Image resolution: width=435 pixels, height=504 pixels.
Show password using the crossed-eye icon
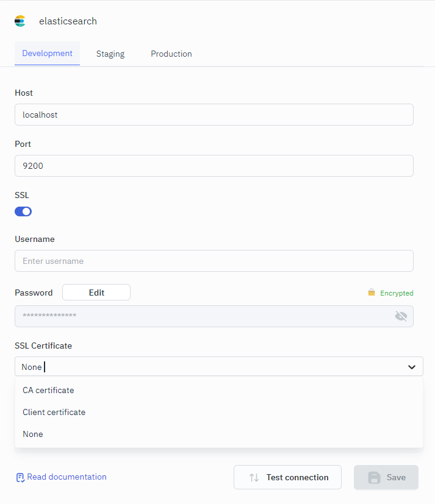tap(401, 316)
